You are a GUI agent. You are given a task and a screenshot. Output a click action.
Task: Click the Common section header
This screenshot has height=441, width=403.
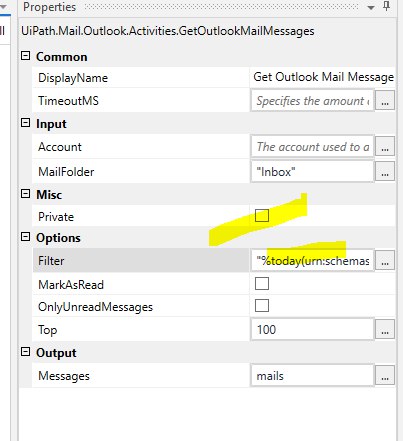tap(62, 57)
